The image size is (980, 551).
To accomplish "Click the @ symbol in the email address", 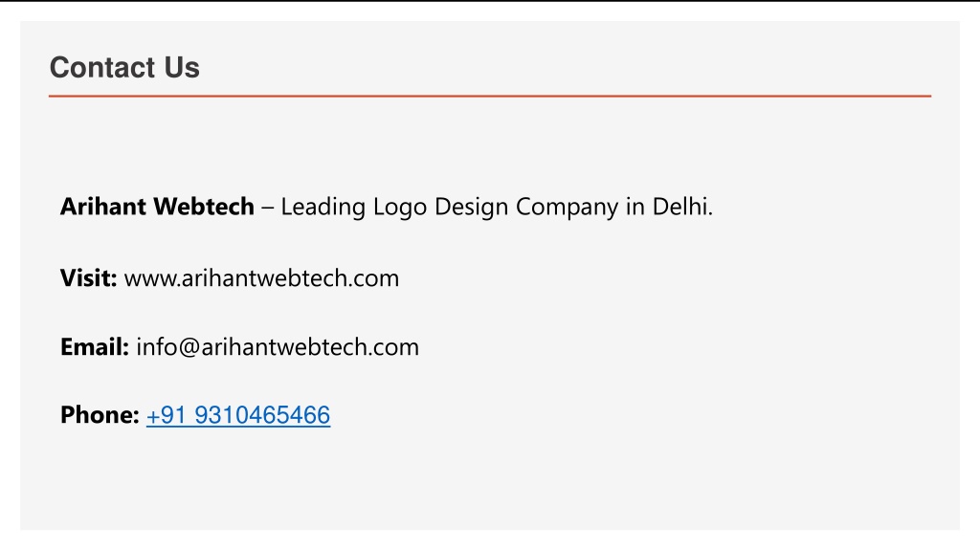I will (x=189, y=347).
